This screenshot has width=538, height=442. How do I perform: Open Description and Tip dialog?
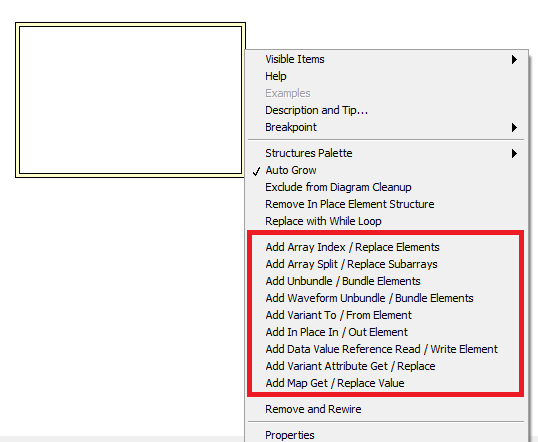(386, 110)
